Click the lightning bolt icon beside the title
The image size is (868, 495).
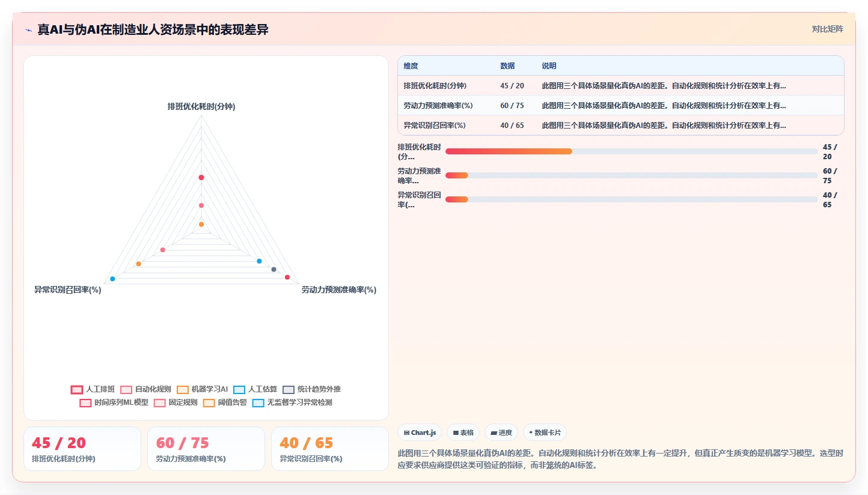click(29, 30)
